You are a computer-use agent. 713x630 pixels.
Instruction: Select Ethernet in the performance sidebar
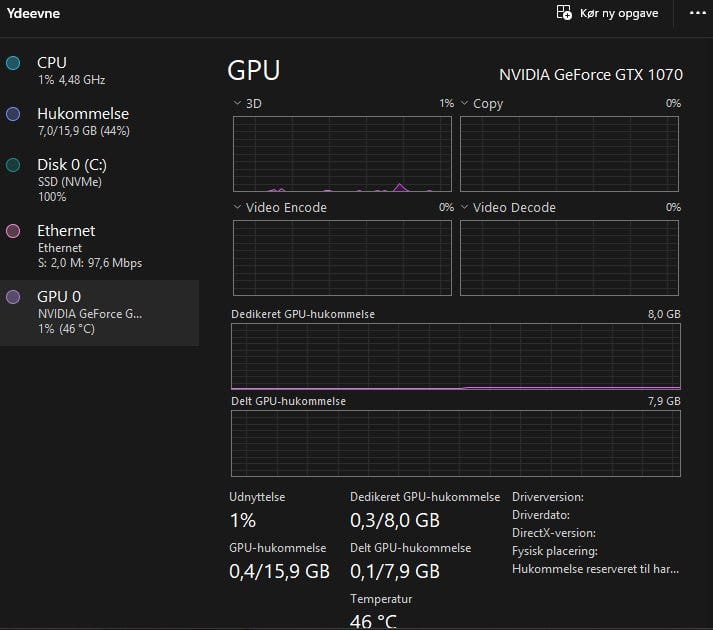point(99,246)
